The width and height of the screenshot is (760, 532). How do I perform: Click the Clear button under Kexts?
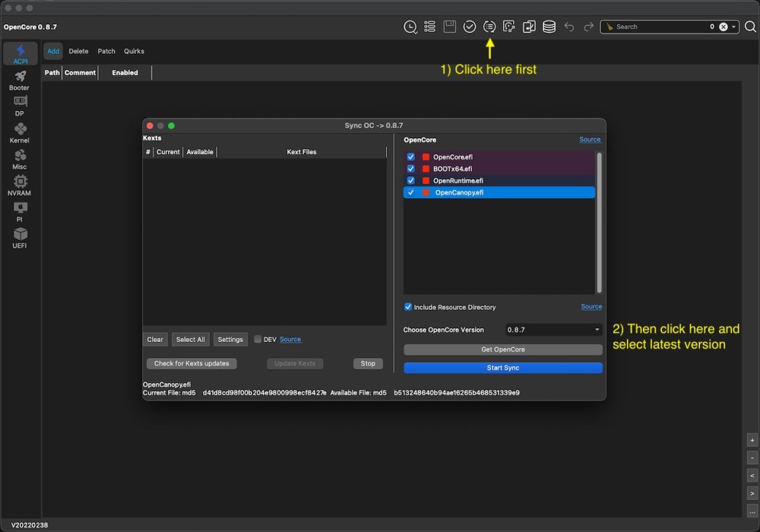tap(155, 339)
